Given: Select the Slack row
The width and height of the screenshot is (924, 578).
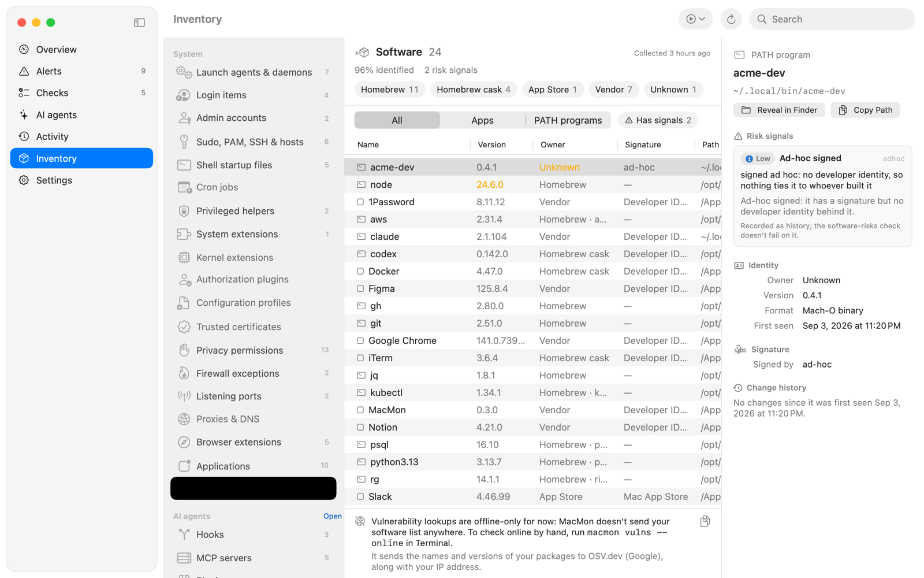Looking at the screenshot, I should [532, 497].
